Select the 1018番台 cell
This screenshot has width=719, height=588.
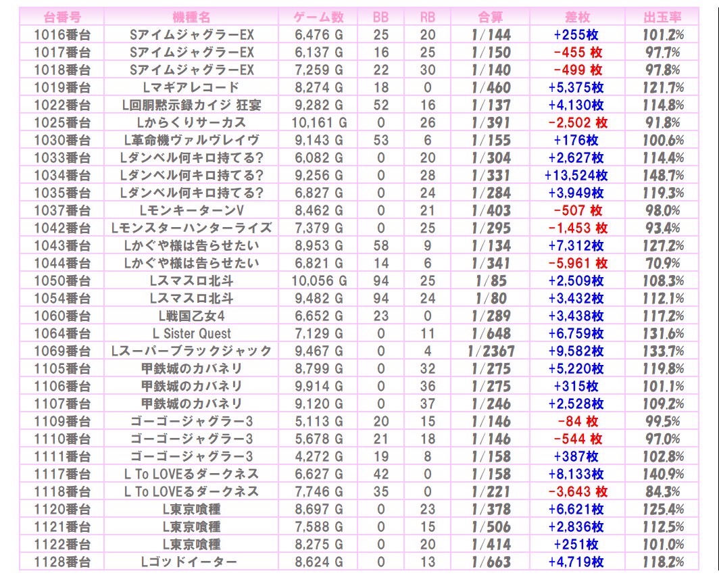[x=62, y=70]
